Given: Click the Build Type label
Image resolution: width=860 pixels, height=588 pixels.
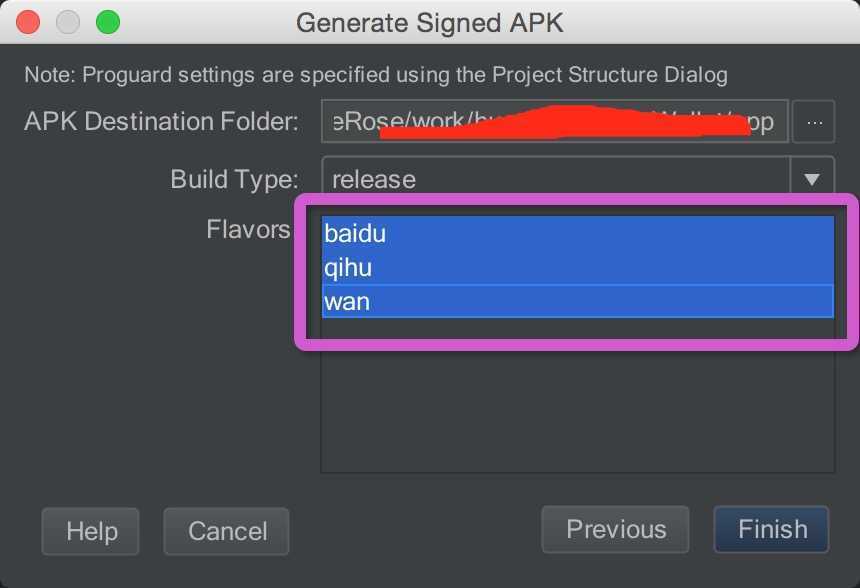Looking at the screenshot, I should pyautogui.click(x=234, y=180).
